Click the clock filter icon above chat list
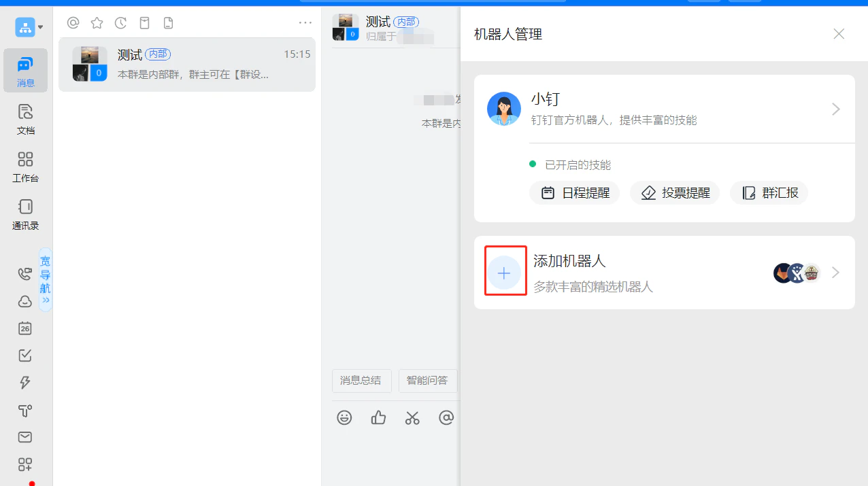The image size is (868, 486). coord(120,23)
